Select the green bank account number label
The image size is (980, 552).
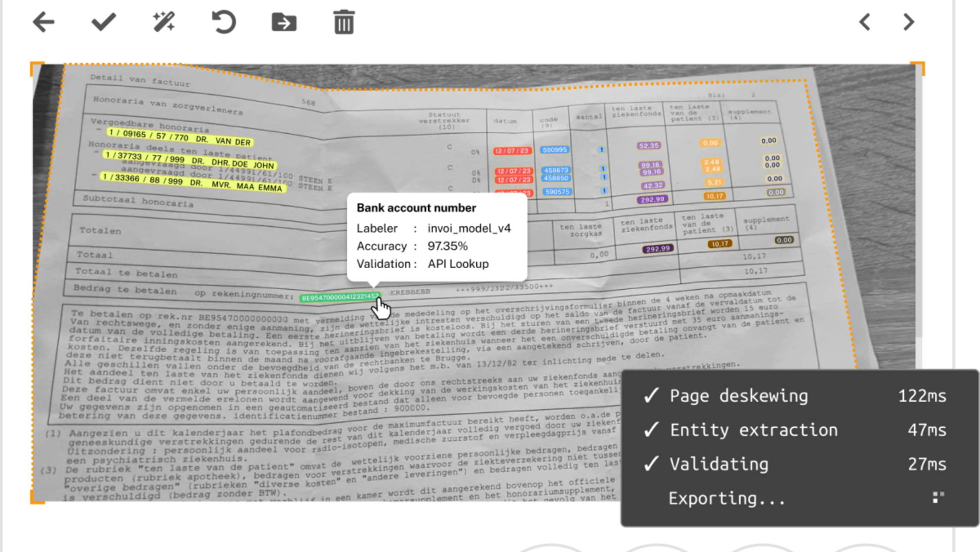[x=339, y=297]
